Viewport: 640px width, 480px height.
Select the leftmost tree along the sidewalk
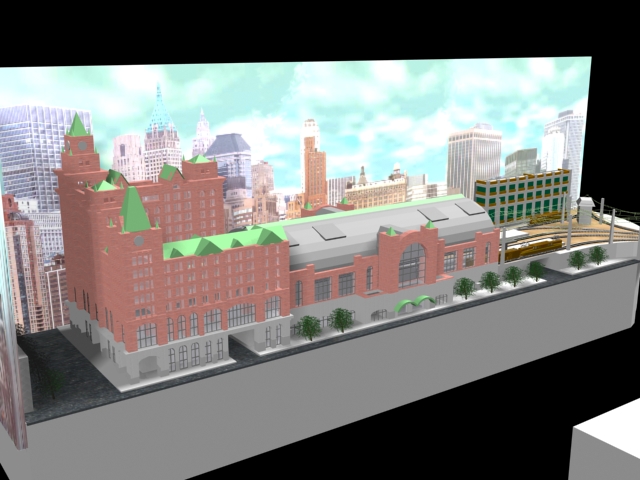[310, 326]
